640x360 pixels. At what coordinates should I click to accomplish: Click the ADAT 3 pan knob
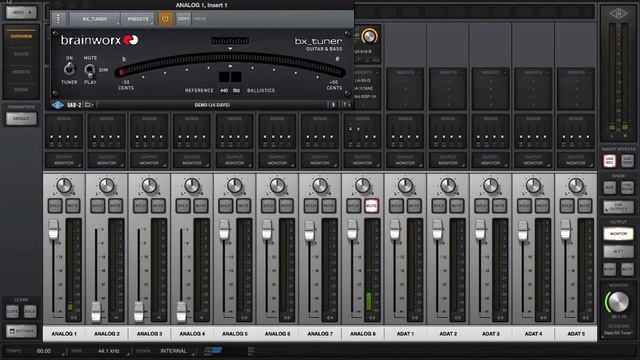pyautogui.click(x=491, y=186)
